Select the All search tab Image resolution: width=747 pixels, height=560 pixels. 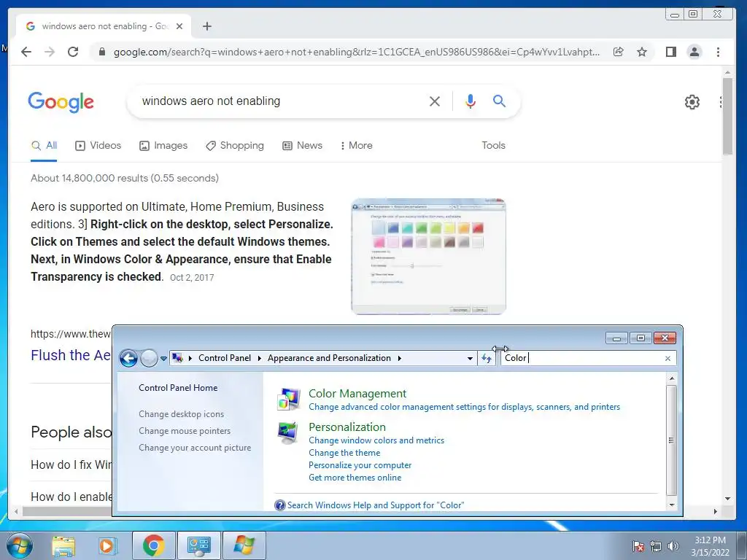tap(44, 146)
